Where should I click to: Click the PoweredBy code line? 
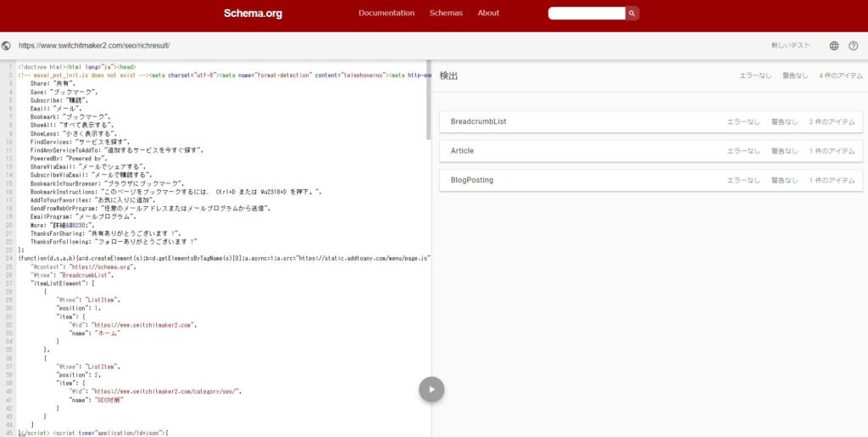(x=70, y=159)
